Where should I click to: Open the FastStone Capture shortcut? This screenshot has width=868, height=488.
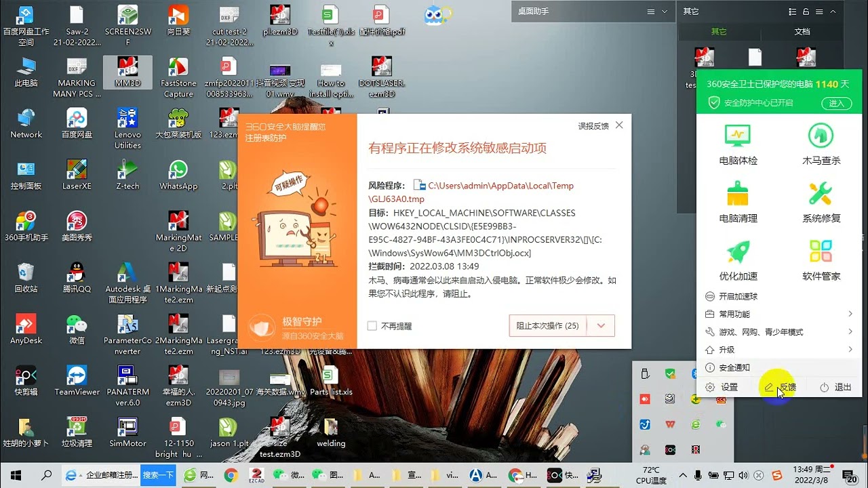[178, 78]
